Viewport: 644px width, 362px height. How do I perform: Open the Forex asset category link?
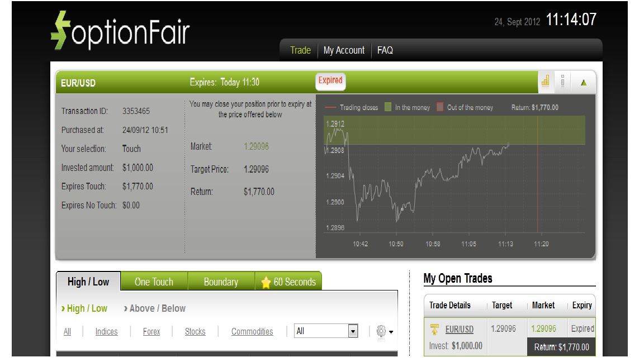point(151,331)
